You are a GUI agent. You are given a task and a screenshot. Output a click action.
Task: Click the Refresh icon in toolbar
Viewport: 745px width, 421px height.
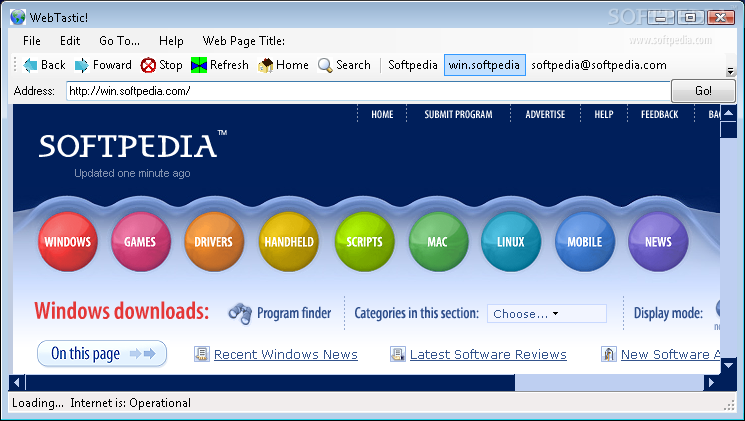pyautogui.click(x=199, y=65)
